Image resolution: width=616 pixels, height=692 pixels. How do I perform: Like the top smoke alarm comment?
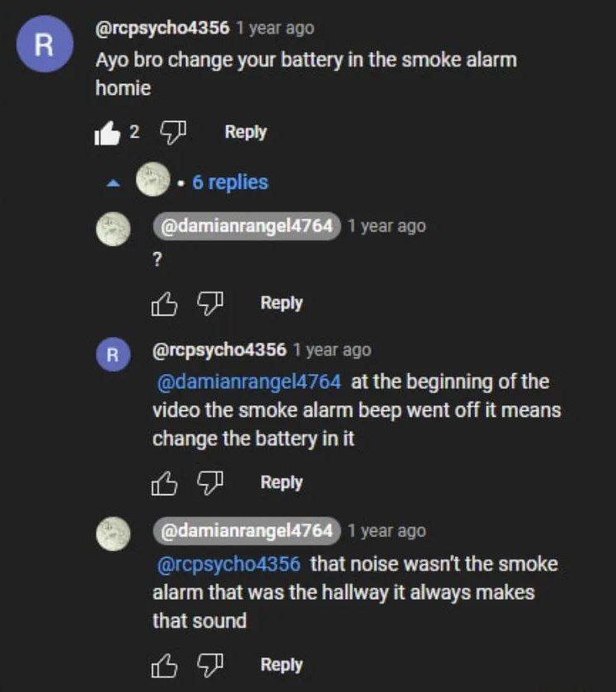pyautogui.click(x=107, y=133)
